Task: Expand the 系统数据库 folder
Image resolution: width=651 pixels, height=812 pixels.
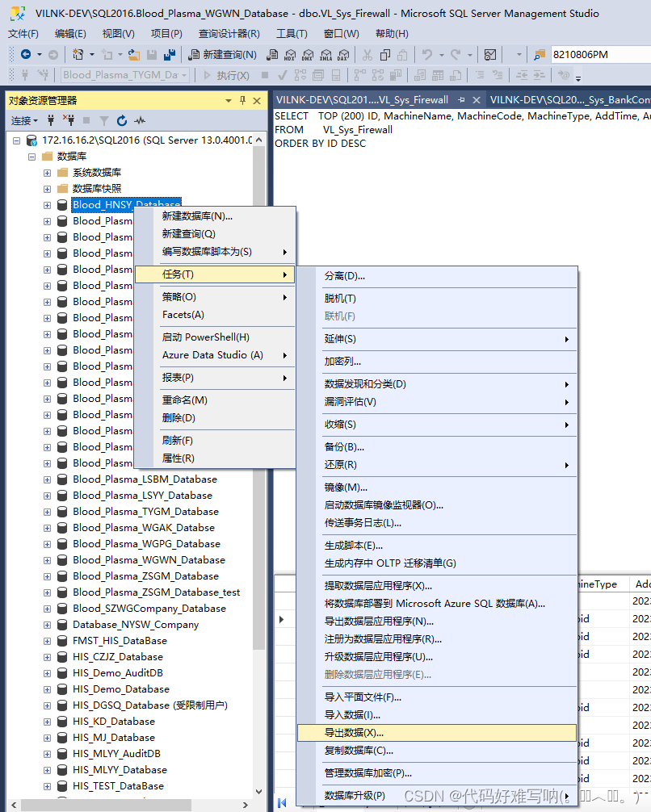Action: (47, 173)
